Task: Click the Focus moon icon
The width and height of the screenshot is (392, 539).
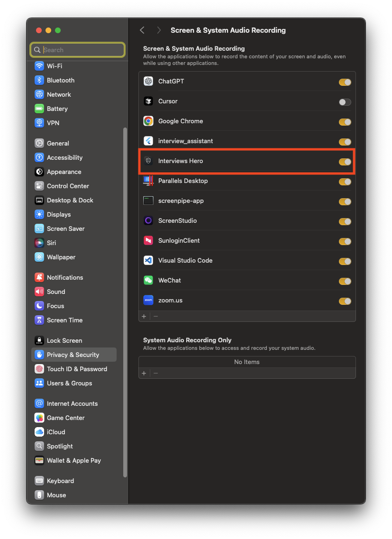Action: click(x=39, y=306)
